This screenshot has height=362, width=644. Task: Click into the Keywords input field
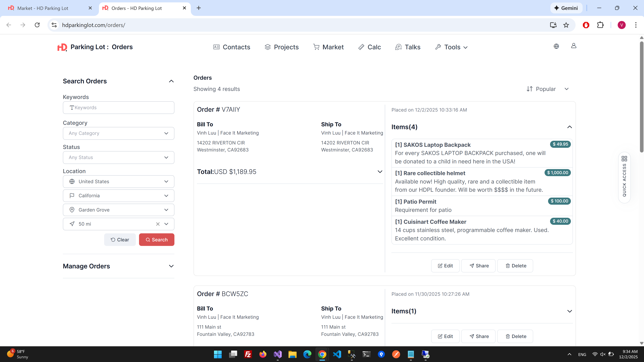point(119,108)
